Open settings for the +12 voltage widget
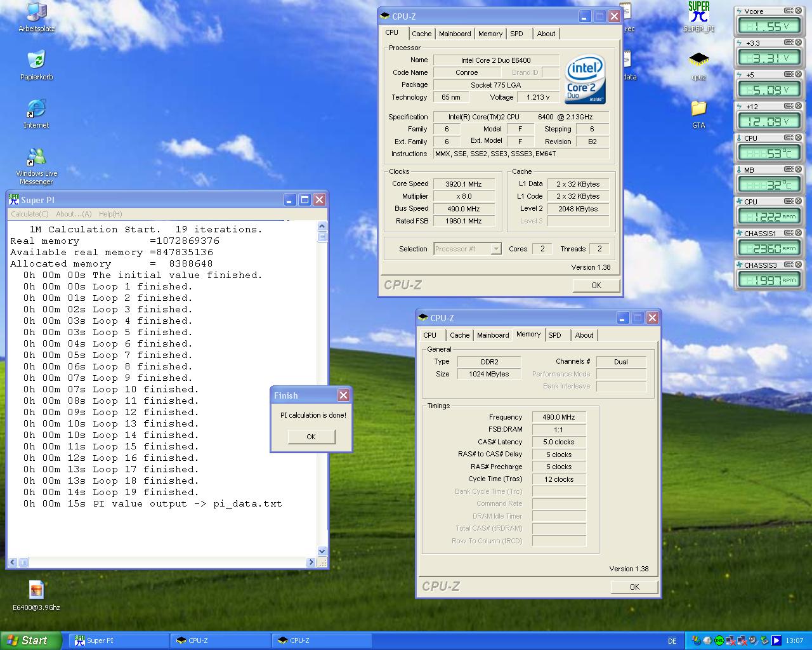 pos(789,106)
